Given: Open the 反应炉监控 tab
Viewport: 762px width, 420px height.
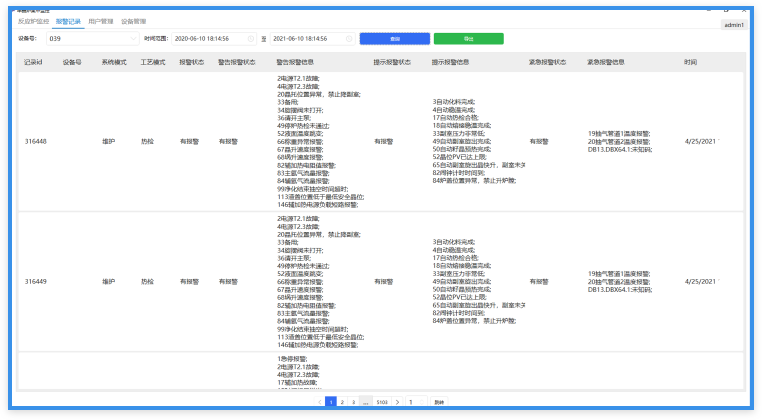Looking at the screenshot, I should (x=33, y=20).
